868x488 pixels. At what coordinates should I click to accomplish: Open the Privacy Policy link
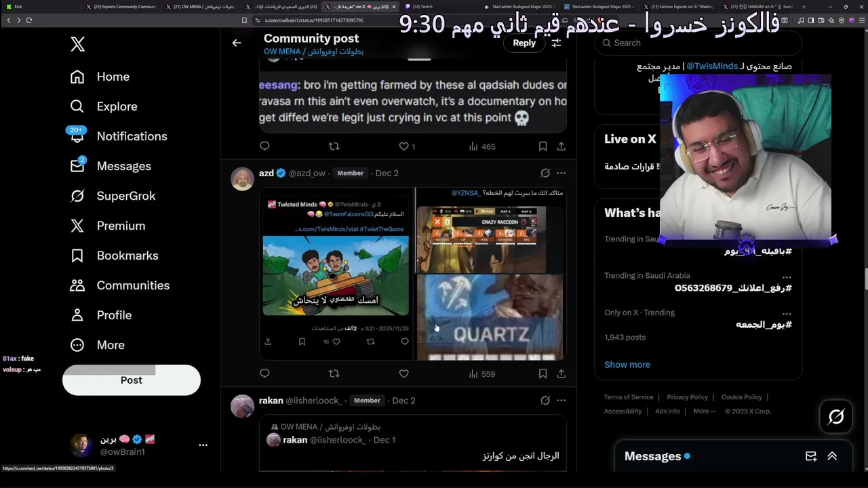click(688, 397)
